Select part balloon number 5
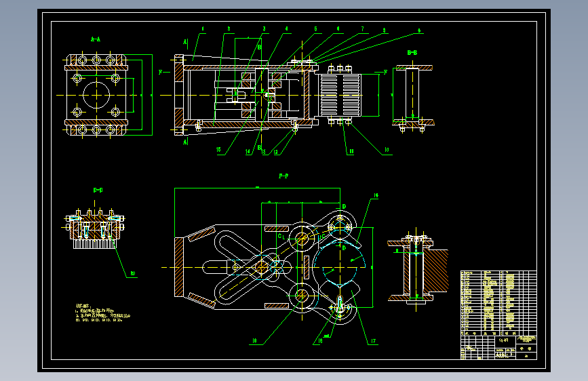Image resolution: width=588 pixels, height=381 pixels. 316,29
